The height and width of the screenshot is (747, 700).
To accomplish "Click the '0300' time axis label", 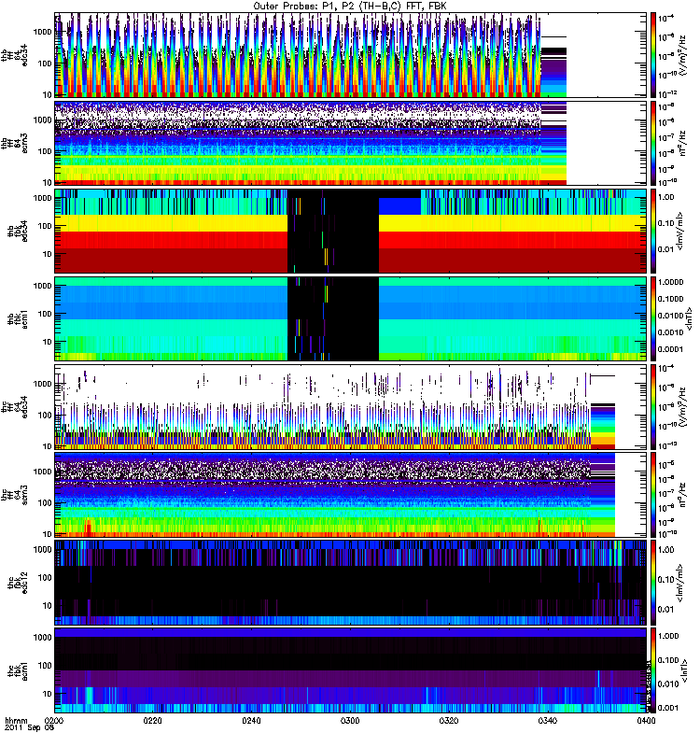I will coord(350,720).
